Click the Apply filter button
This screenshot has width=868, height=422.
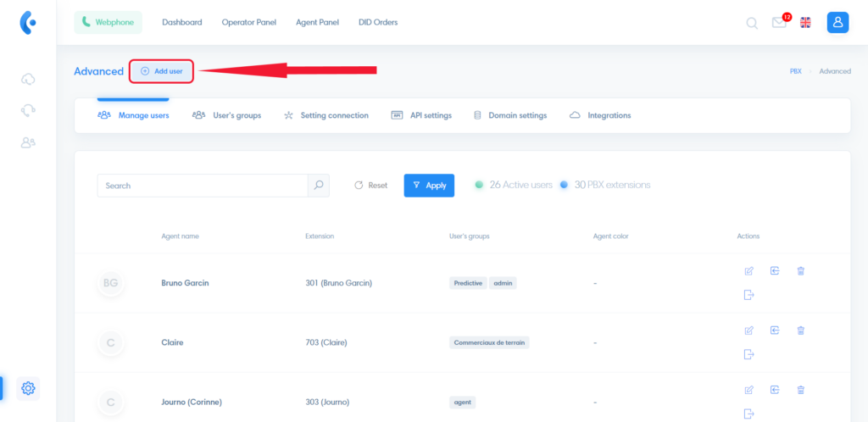pos(429,186)
